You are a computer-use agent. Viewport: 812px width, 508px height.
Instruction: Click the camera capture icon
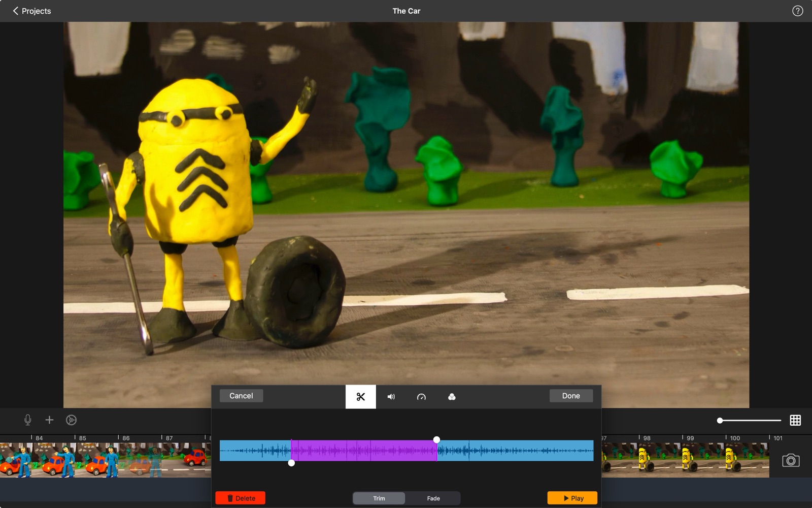(791, 461)
